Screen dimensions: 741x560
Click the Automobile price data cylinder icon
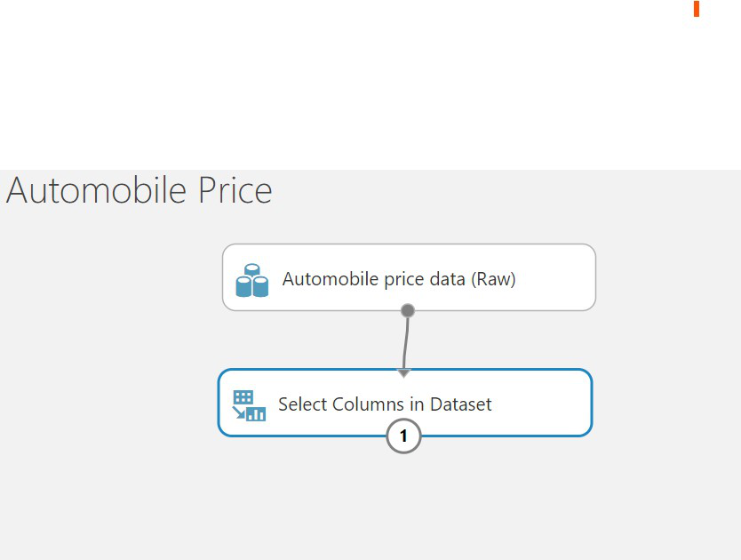click(x=251, y=279)
